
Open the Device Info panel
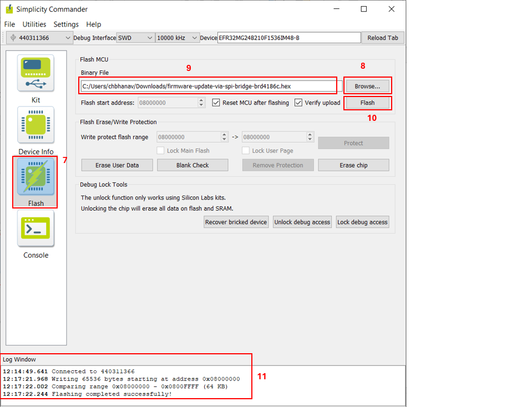[x=35, y=125]
